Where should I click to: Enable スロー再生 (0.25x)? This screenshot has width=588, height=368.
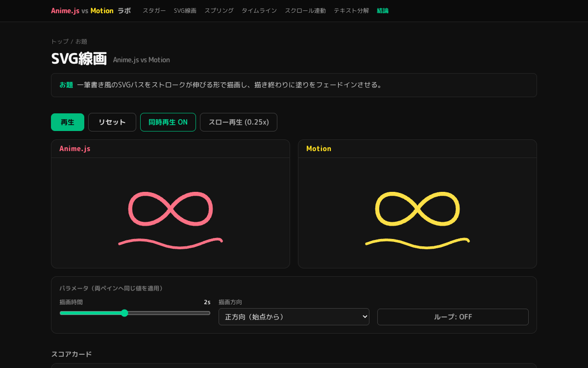(x=239, y=122)
